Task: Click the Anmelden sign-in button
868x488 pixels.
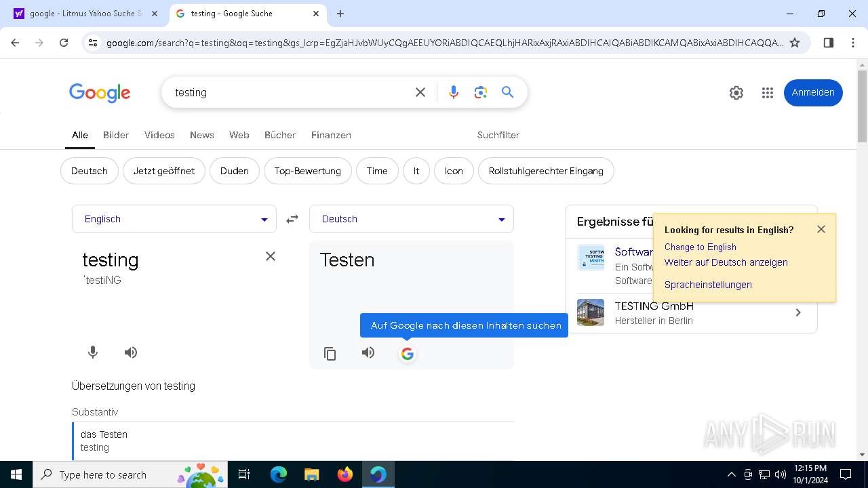Action: pos(813,93)
